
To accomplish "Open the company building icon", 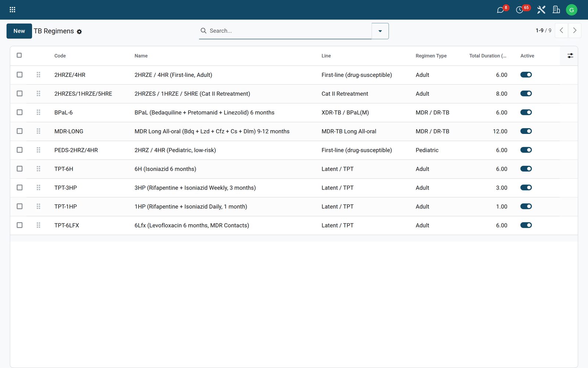I will tap(556, 10).
